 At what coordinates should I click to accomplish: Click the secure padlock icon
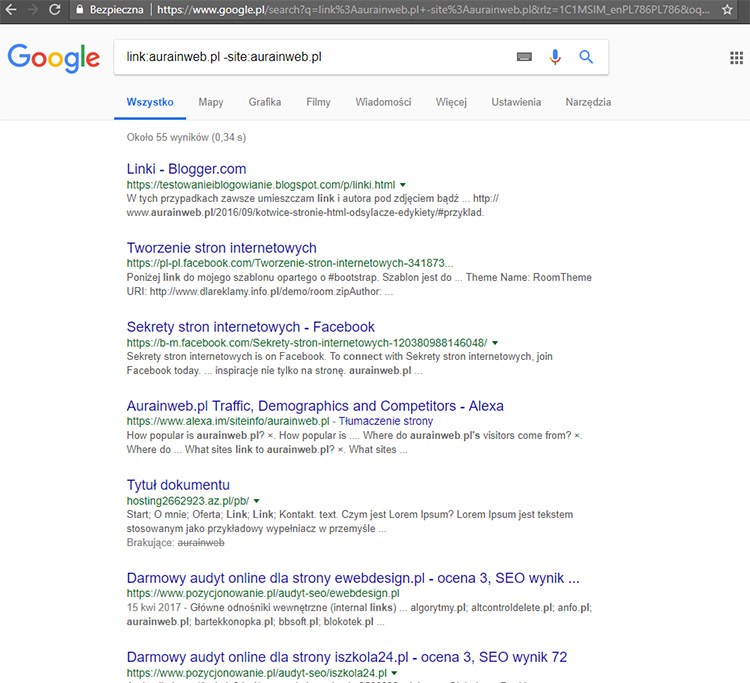[79, 9]
